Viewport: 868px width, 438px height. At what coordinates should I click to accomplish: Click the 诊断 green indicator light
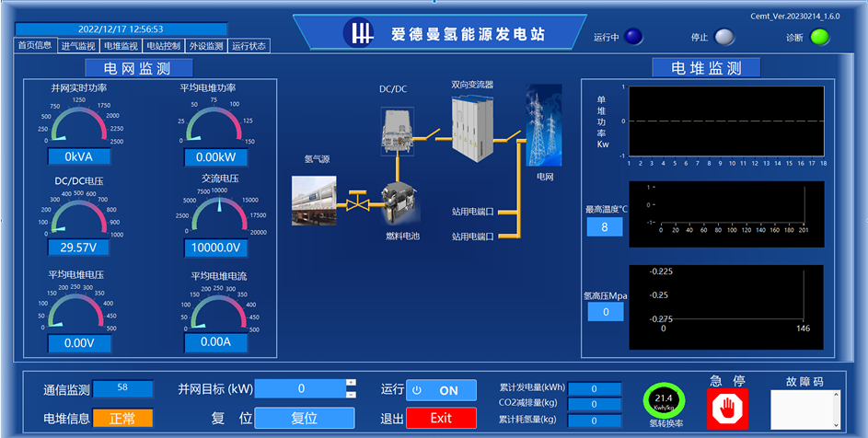[820, 37]
